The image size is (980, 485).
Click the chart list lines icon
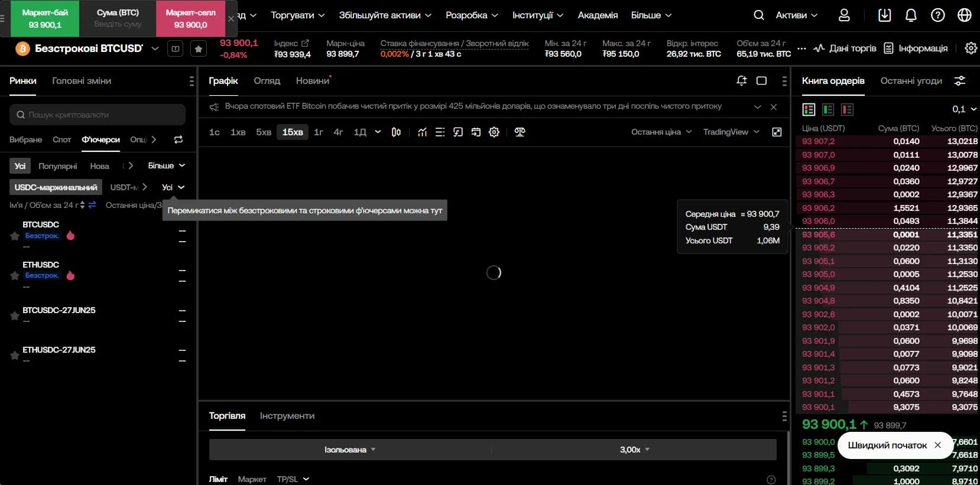(x=440, y=132)
